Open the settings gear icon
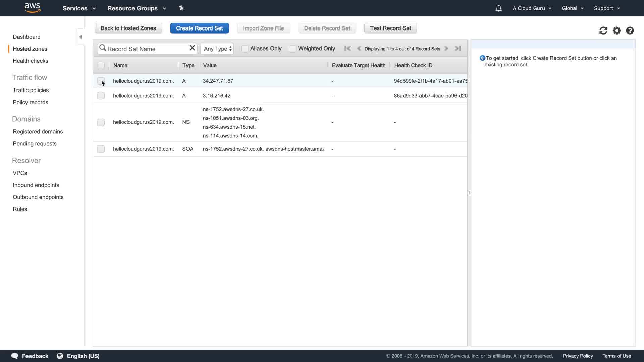The height and width of the screenshot is (362, 644). 616,31
